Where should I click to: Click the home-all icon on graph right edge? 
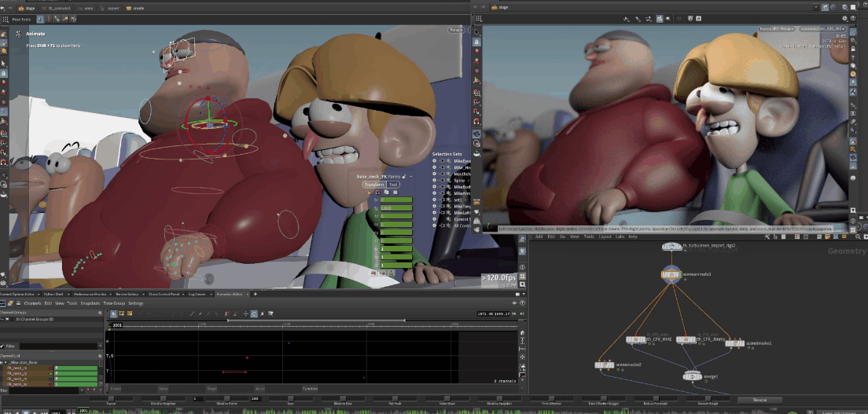(522, 332)
